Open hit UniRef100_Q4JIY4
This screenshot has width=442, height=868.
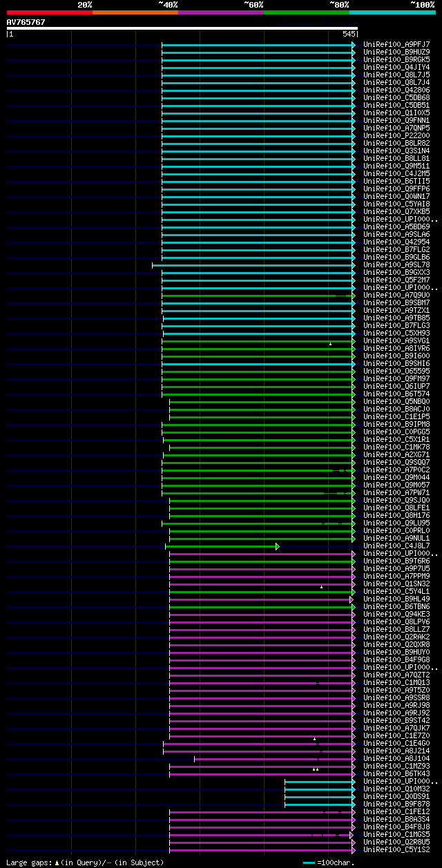click(396, 67)
